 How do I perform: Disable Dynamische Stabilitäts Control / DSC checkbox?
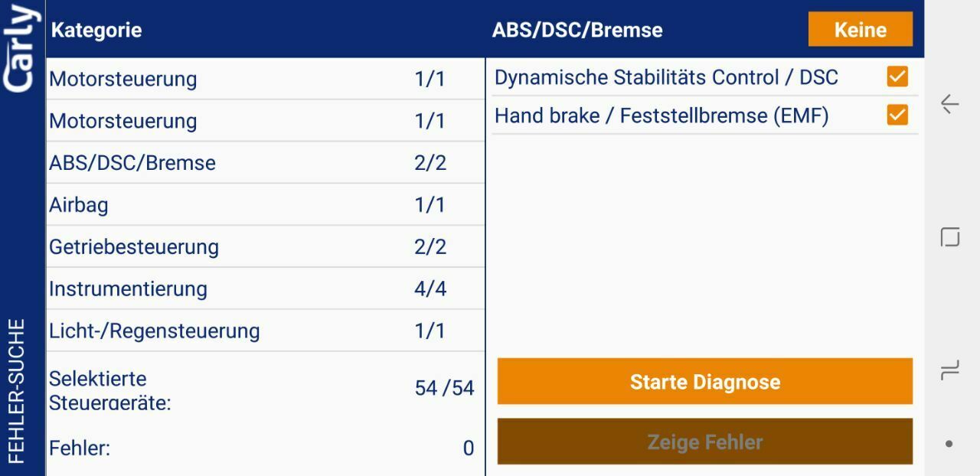(x=897, y=76)
